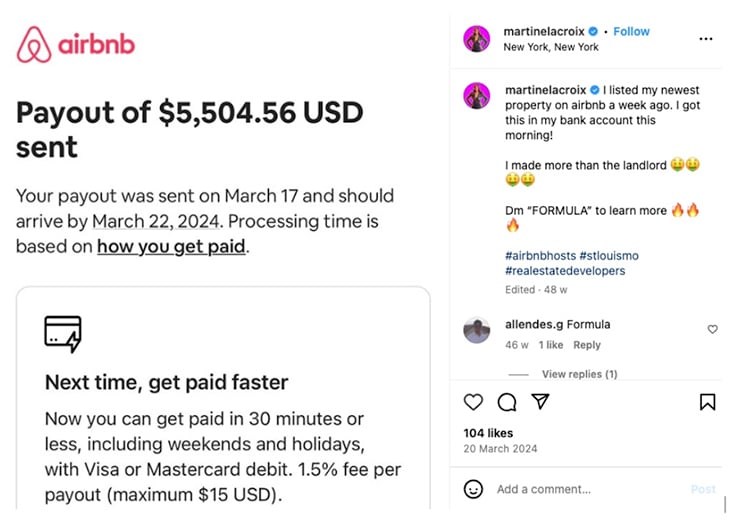This screenshot has width=750, height=528.
Task: Open the emoji picker smiley icon
Action: (x=474, y=489)
